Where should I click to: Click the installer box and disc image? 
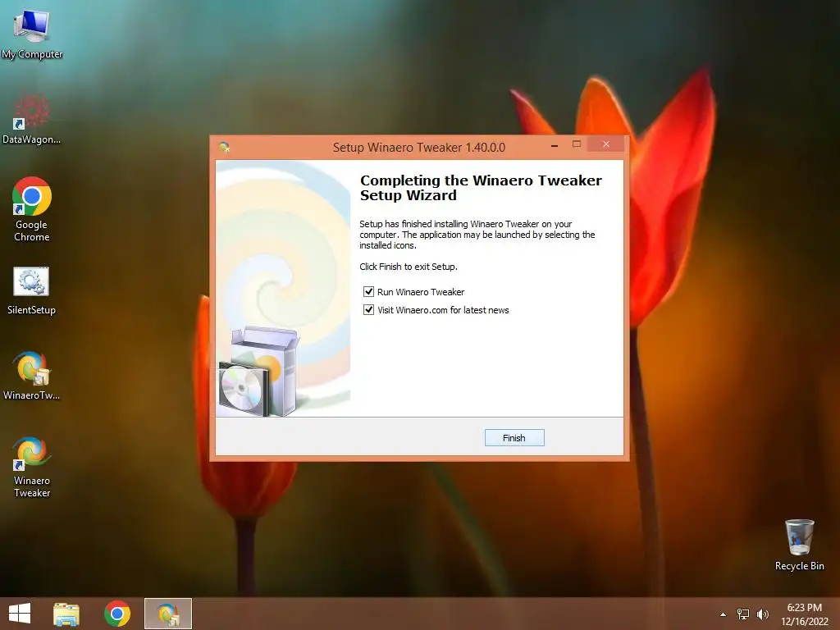pyautogui.click(x=258, y=372)
